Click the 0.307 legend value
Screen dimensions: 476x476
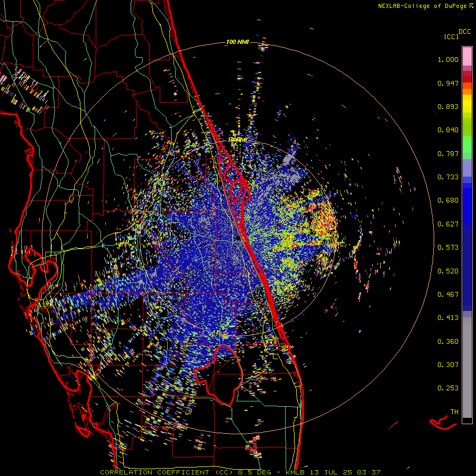[448, 365]
